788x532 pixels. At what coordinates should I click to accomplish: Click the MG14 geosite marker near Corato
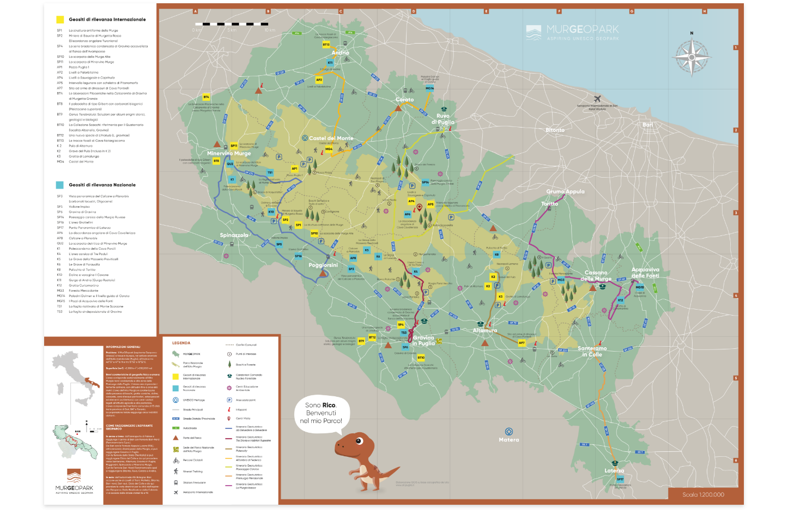click(x=429, y=88)
